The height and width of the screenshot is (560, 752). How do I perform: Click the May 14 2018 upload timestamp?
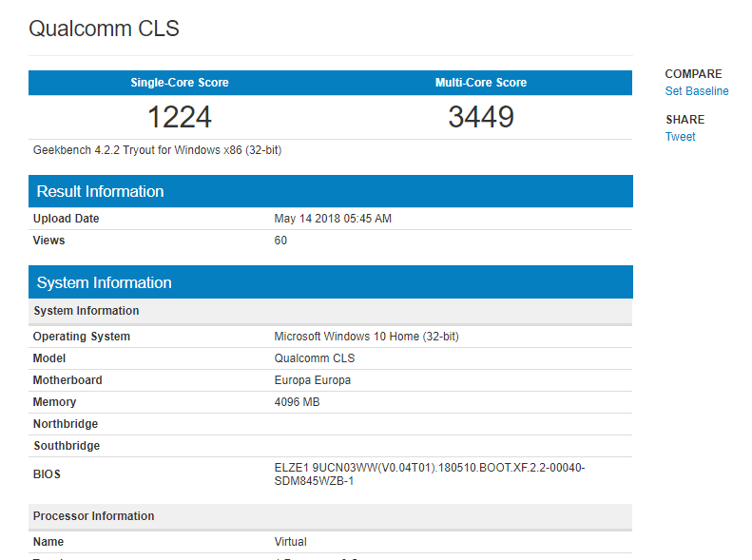[x=333, y=219]
